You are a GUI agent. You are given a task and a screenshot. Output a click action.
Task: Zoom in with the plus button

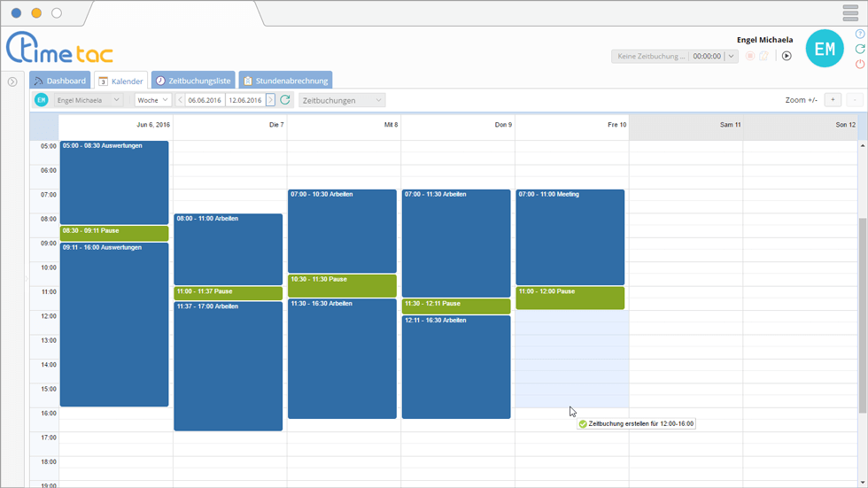[x=833, y=99]
